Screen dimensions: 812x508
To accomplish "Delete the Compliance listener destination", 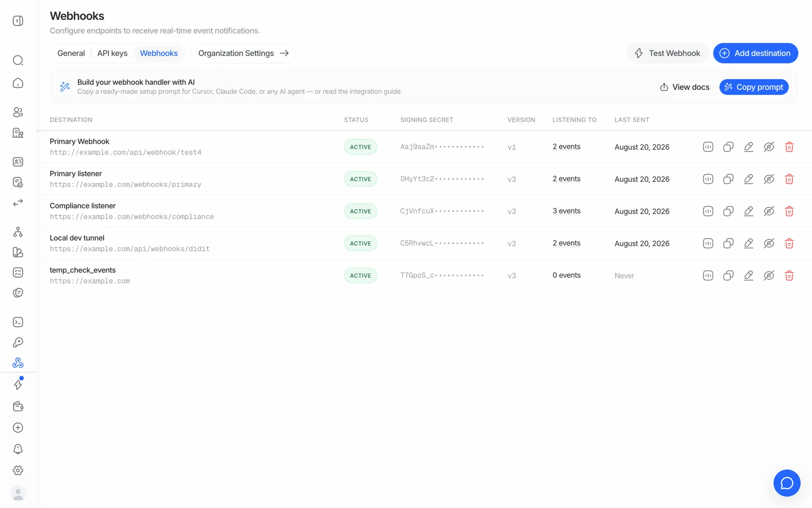I will (789, 211).
